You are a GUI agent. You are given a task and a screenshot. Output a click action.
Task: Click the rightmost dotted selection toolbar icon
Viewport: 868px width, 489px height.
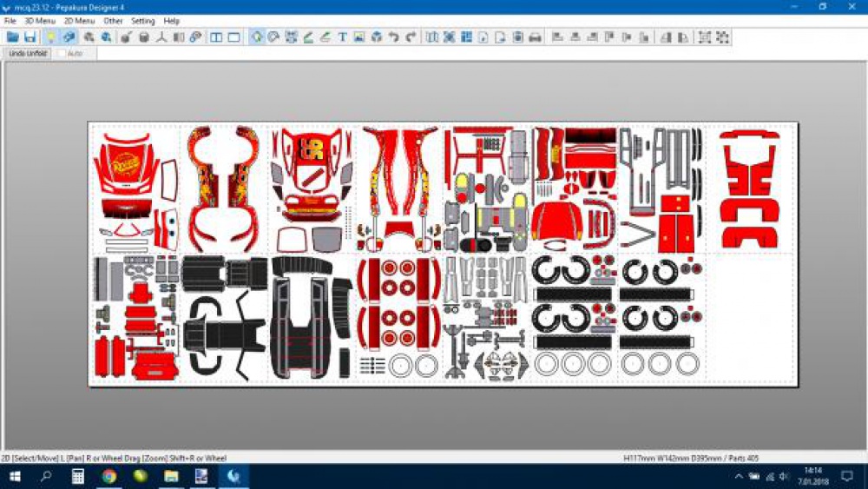pos(722,37)
